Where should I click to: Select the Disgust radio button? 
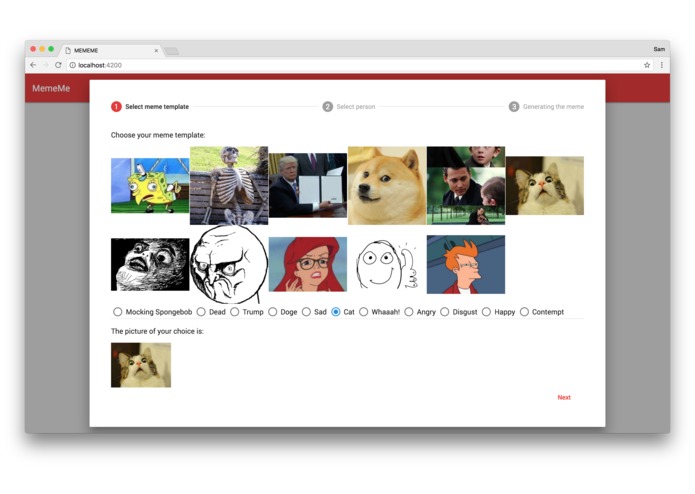point(445,312)
